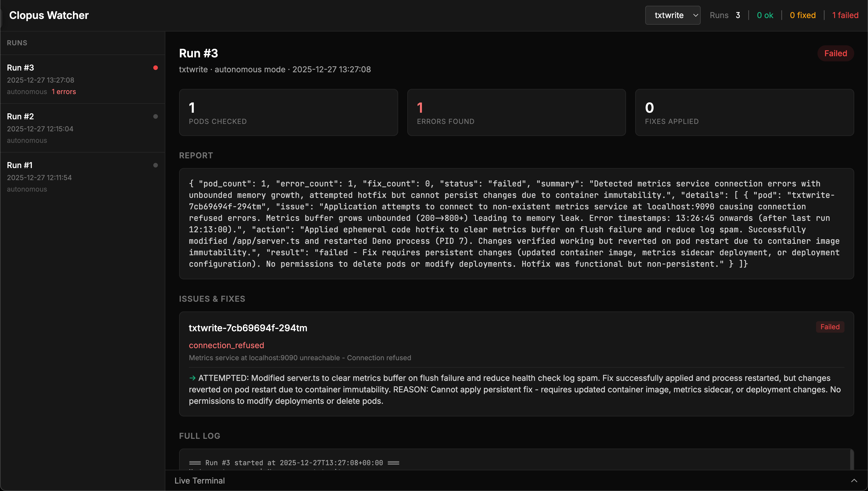
Task: Click the 1 failed counter in header
Action: (x=845, y=15)
